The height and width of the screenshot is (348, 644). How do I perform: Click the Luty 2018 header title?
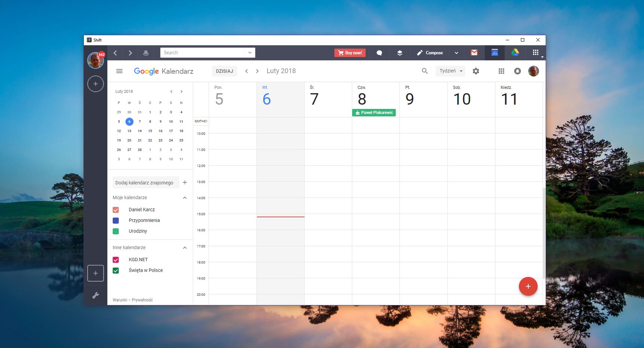pos(281,71)
